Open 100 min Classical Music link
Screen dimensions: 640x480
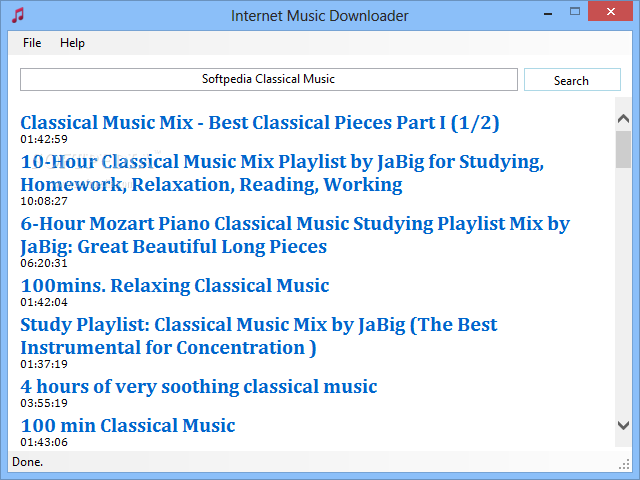click(128, 425)
